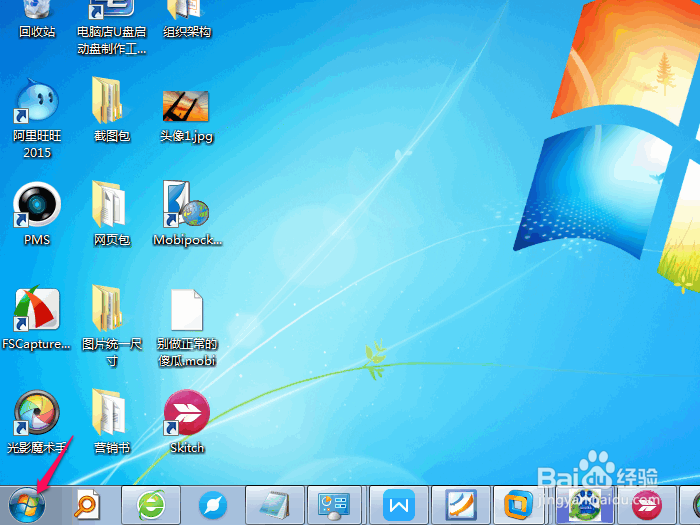
Task: Open the notepad taskbar icon
Action: 275,505
